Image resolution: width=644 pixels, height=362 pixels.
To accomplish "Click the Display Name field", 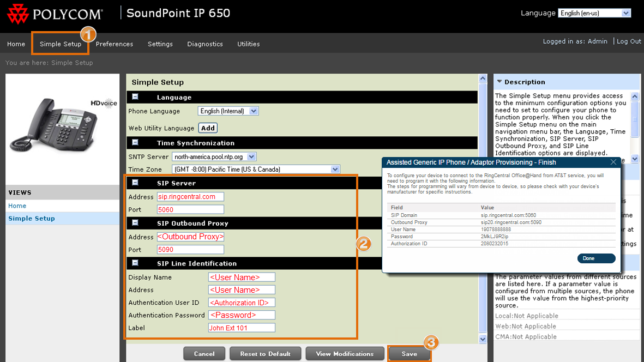I will point(242,277).
